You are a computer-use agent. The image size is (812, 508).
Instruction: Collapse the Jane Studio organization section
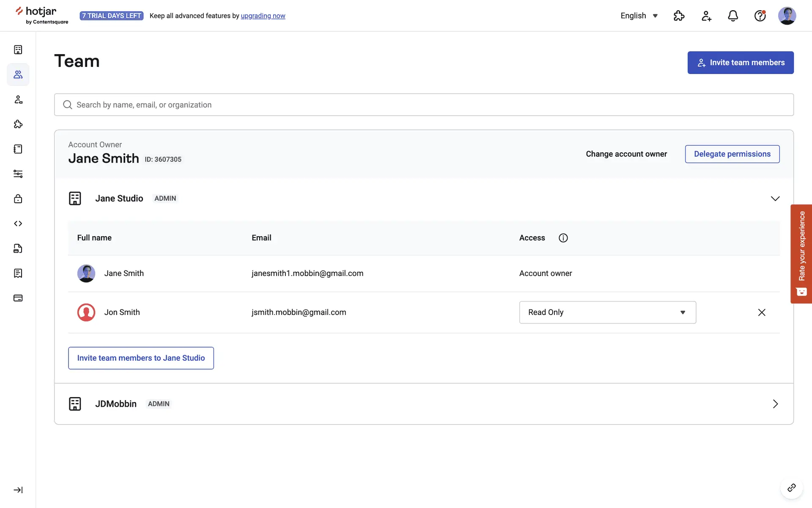775,199
